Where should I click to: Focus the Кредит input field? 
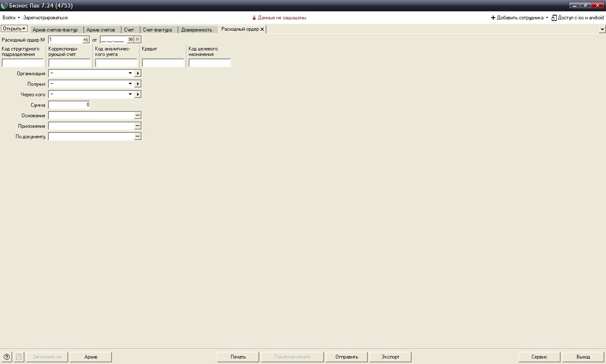click(163, 63)
